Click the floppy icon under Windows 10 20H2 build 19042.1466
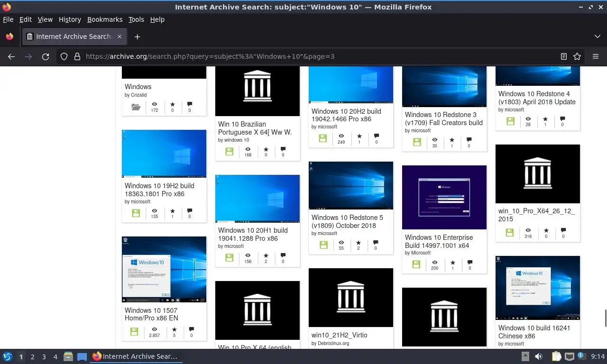 pyautogui.click(x=323, y=138)
